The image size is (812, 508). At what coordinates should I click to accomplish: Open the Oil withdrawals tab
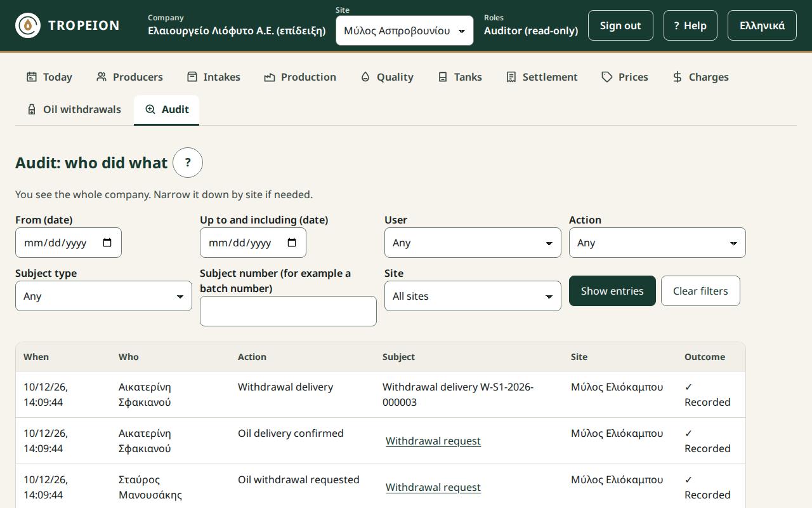pyautogui.click(x=74, y=109)
